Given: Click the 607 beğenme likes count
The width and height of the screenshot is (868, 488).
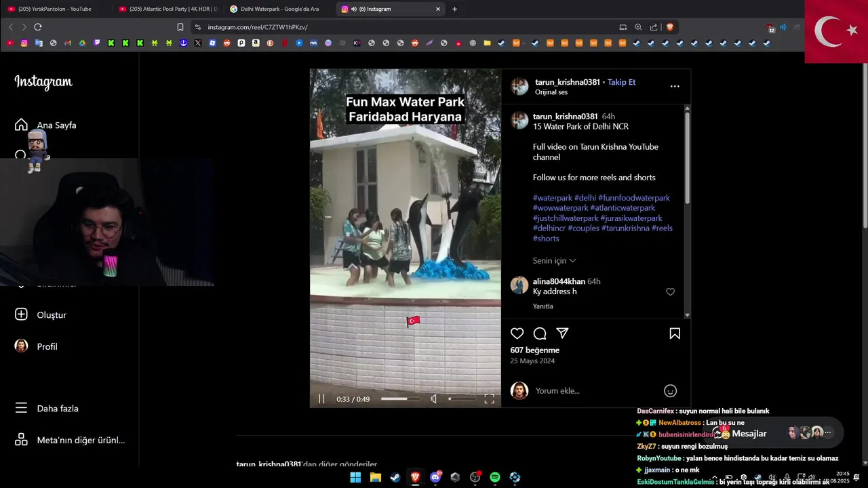Looking at the screenshot, I should (535, 350).
